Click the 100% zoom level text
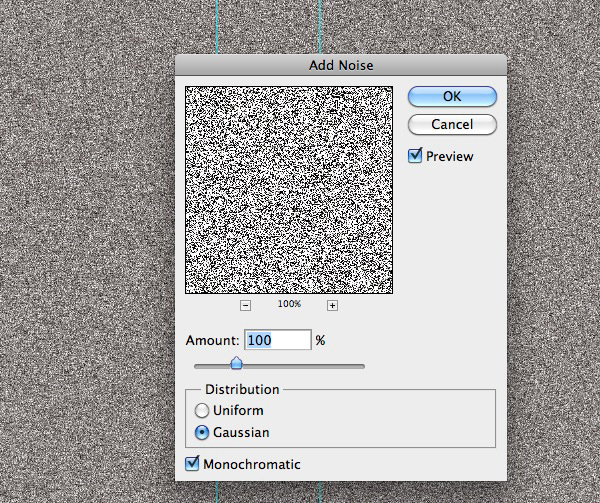Screen dimensions: 600x503 [289, 304]
